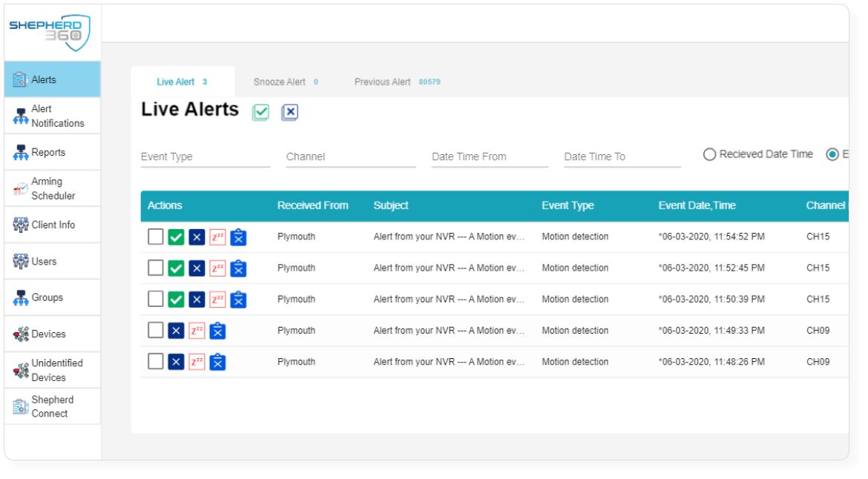Accept all alerts icon beside Live Alerts heading
Viewport: 868px width, 479px height.
tap(260, 112)
